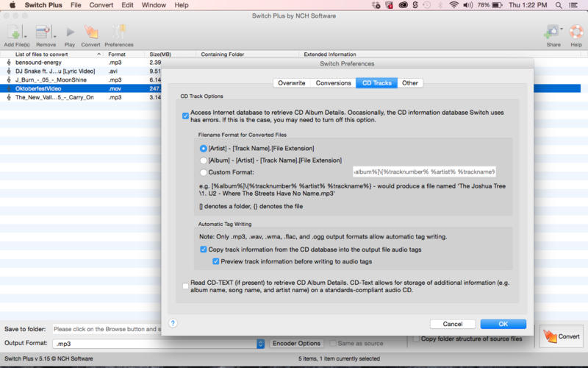Switch to the Overwrite tab
The height and width of the screenshot is (368, 588).
click(x=292, y=83)
